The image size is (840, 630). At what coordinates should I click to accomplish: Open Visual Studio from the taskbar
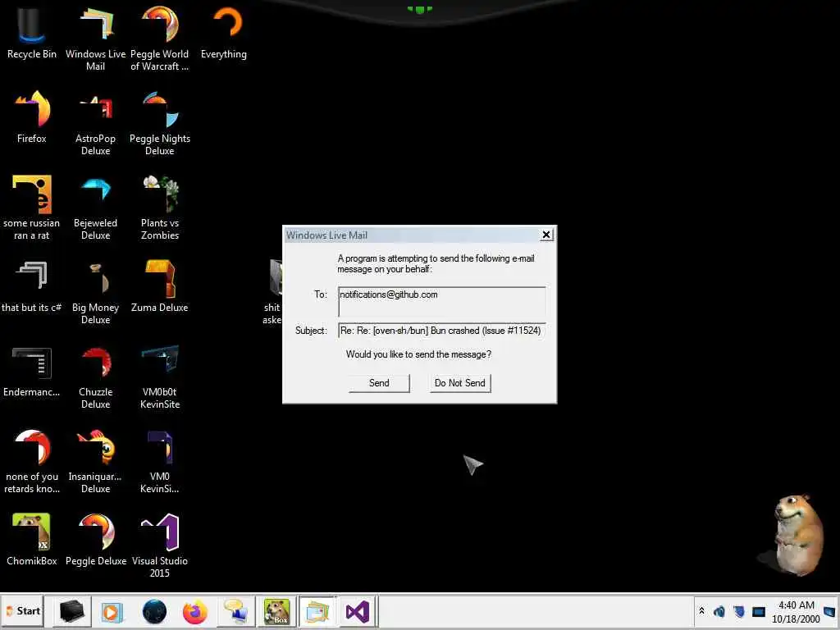(358, 612)
